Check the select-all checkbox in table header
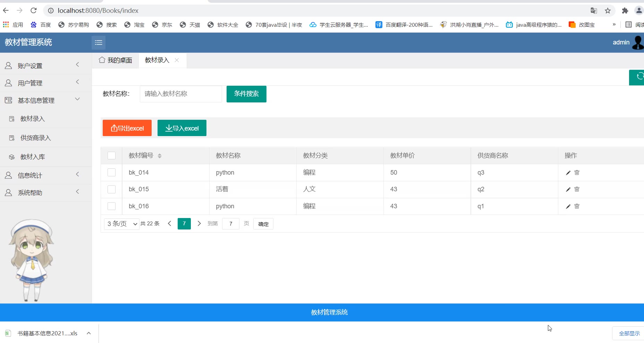 (x=111, y=156)
